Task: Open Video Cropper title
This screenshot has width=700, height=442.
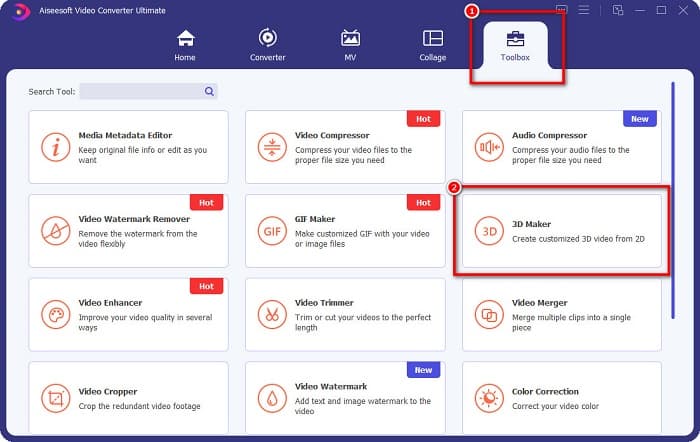Action: click(x=108, y=392)
